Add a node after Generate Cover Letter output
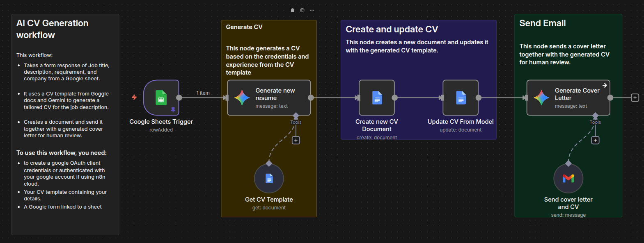This screenshot has height=243, width=644. (635, 98)
